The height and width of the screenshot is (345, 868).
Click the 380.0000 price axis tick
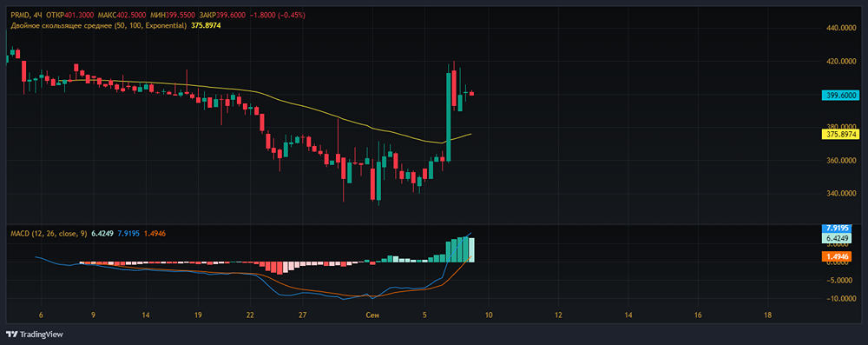coord(840,127)
